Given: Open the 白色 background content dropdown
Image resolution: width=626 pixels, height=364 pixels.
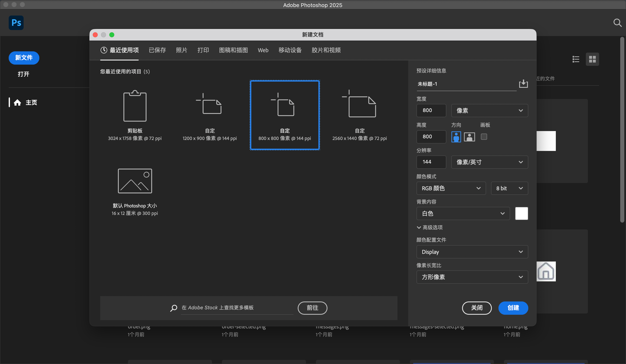Looking at the screenshot, I should (x=463, y=213).
